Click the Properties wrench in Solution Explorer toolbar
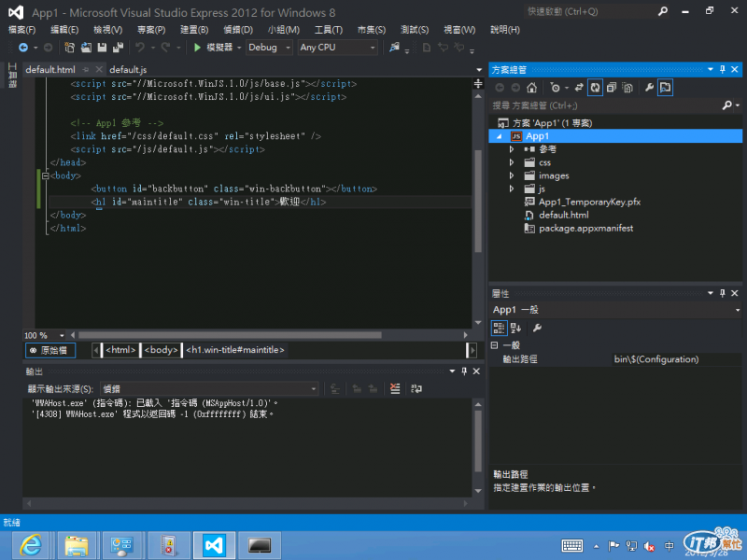Image resolution: width=747 pixels, height=560 pixels. [x=649, y=88]
